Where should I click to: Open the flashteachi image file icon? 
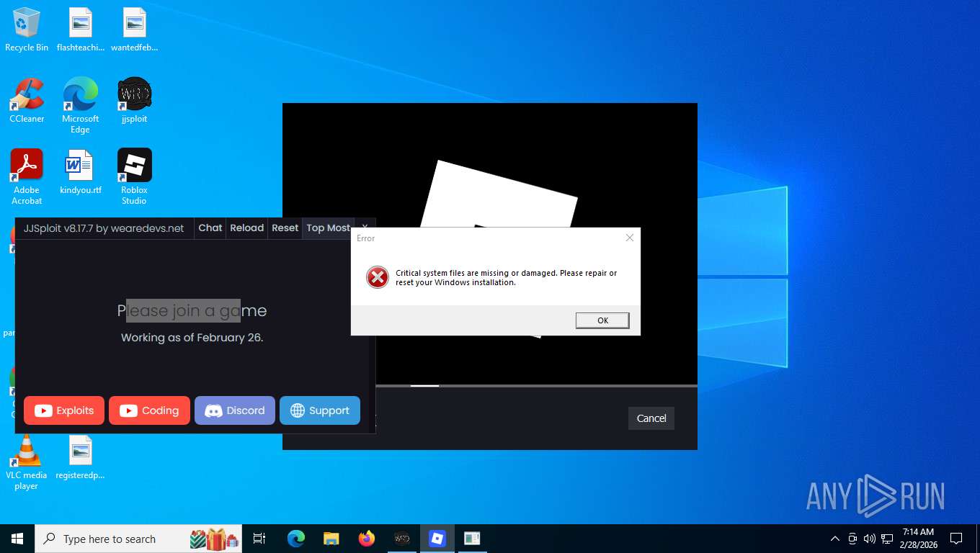(x=80, y=30)
